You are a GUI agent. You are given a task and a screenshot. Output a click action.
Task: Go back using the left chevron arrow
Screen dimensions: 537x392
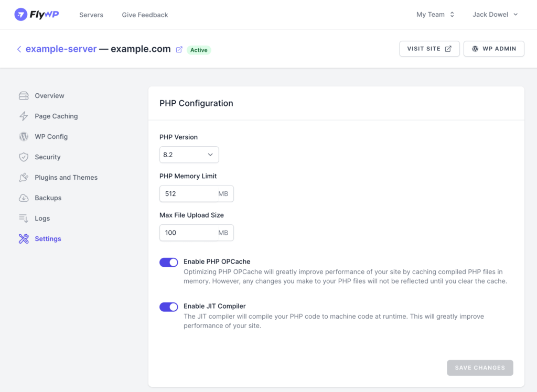[x=19, y=49]
